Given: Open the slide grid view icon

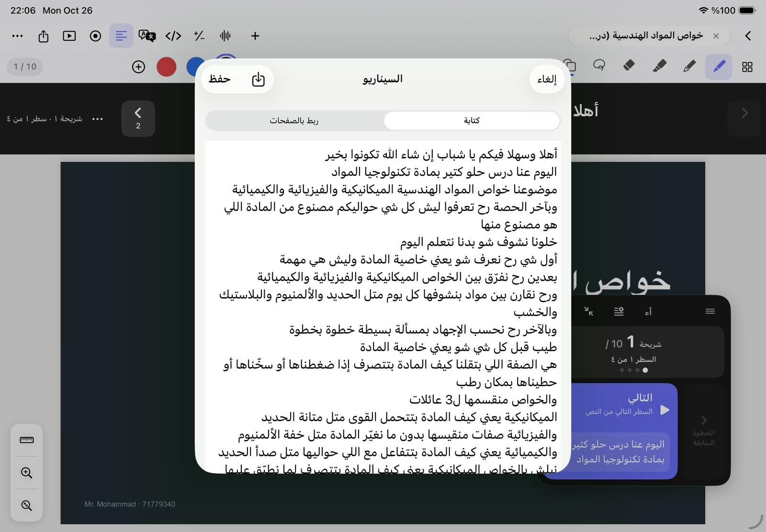Looking at the screenshot, I should pyautogui.click(x=747, y=67).
